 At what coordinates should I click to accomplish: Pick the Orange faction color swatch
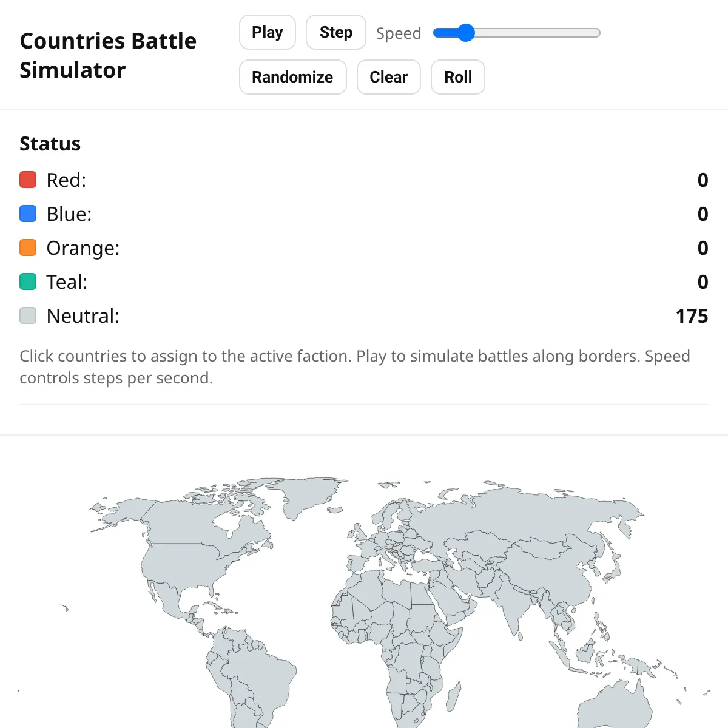(28, 248)
